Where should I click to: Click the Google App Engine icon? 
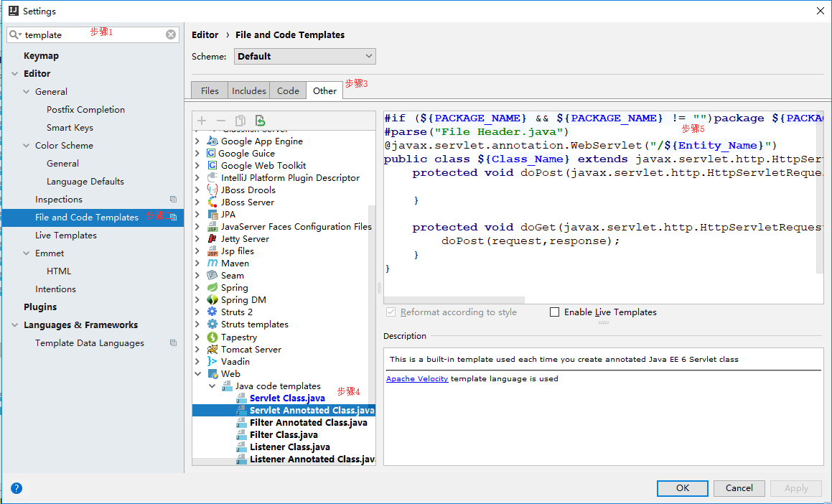coord(212,141)
